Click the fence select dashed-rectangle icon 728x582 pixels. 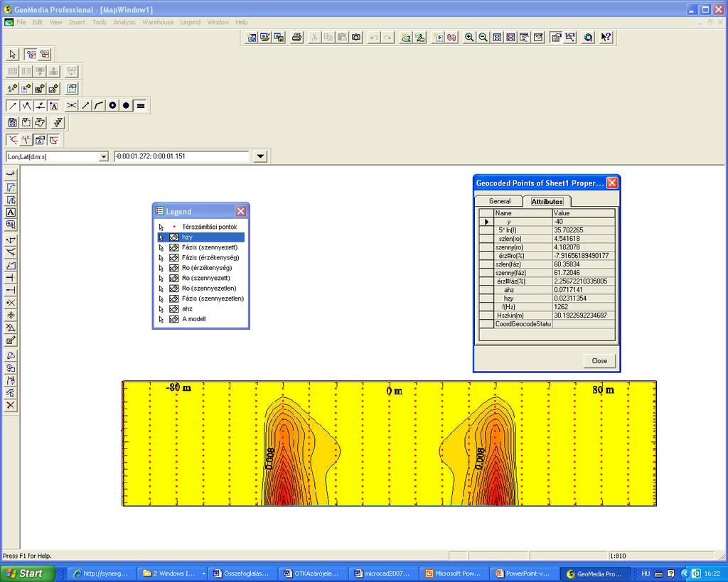point(26,122)
